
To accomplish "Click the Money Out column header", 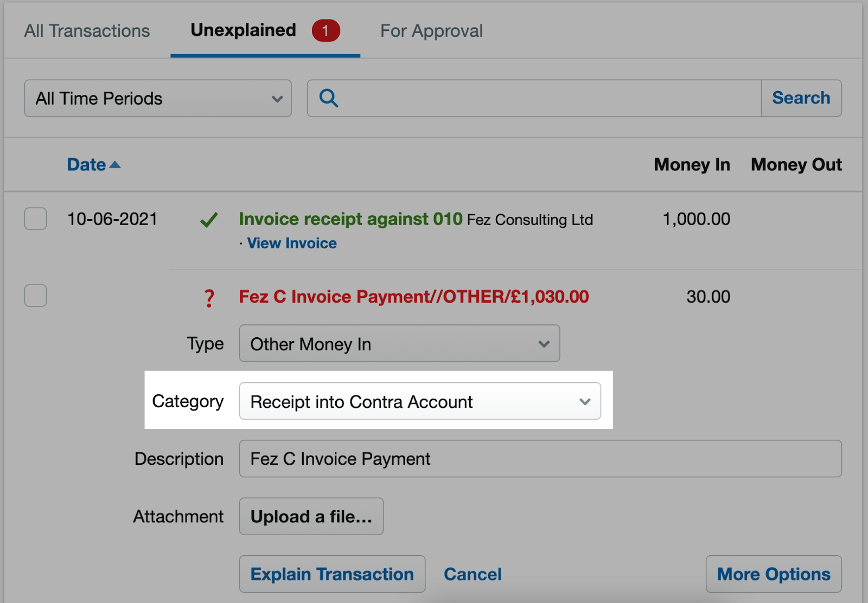I will click(796, 164).
